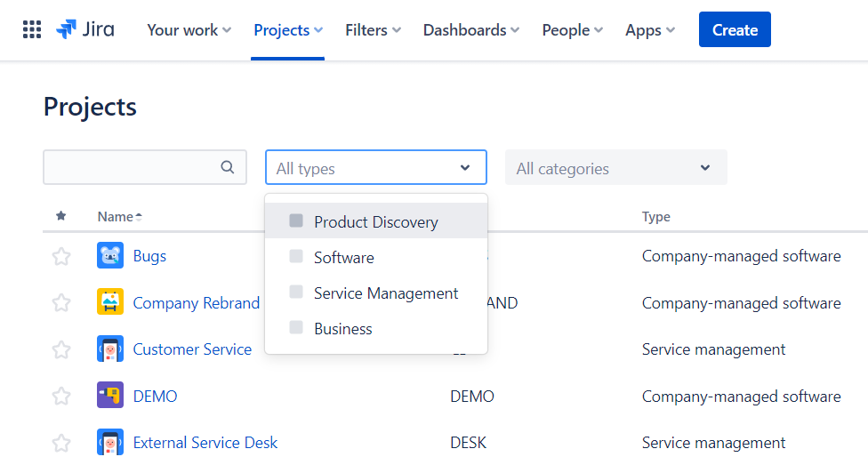Click the Create button

pyautogui.click(x=735, y=29)
